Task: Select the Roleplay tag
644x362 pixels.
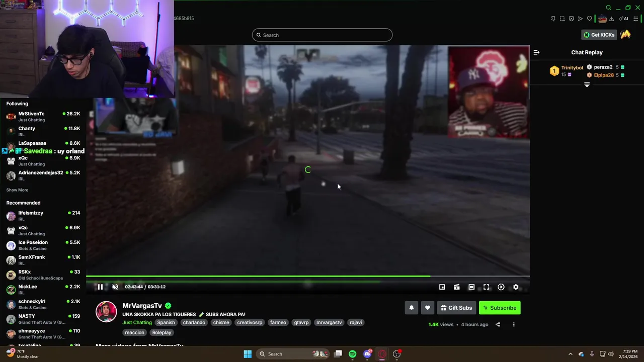Action: pos(162,333)
